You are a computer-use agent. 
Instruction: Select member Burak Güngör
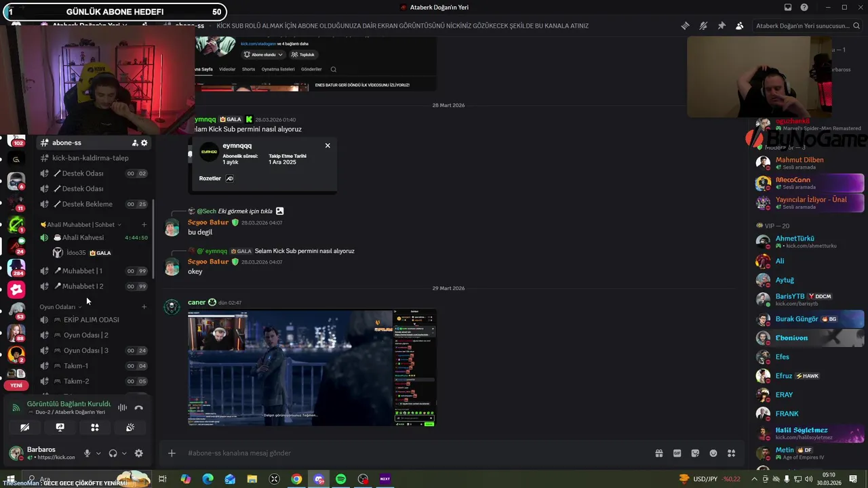(809, 319)
